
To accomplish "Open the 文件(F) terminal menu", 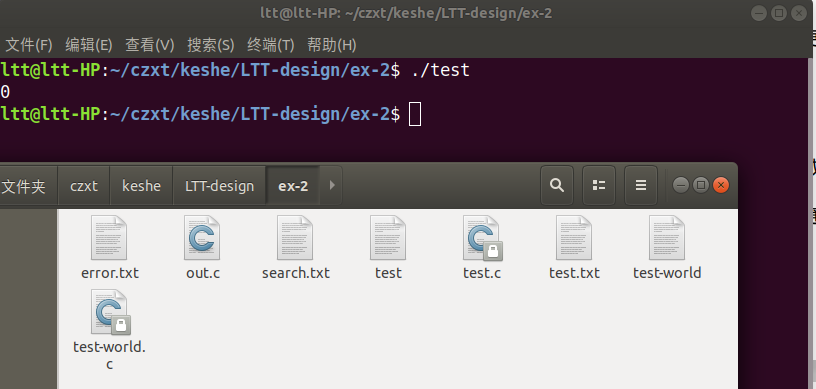I will coord(29,45).
